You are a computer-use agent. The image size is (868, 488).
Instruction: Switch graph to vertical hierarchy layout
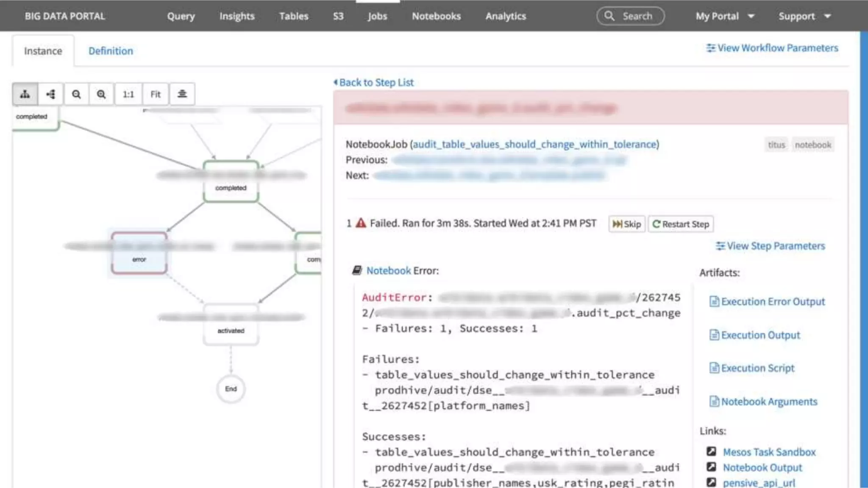[x=25, y=94]
